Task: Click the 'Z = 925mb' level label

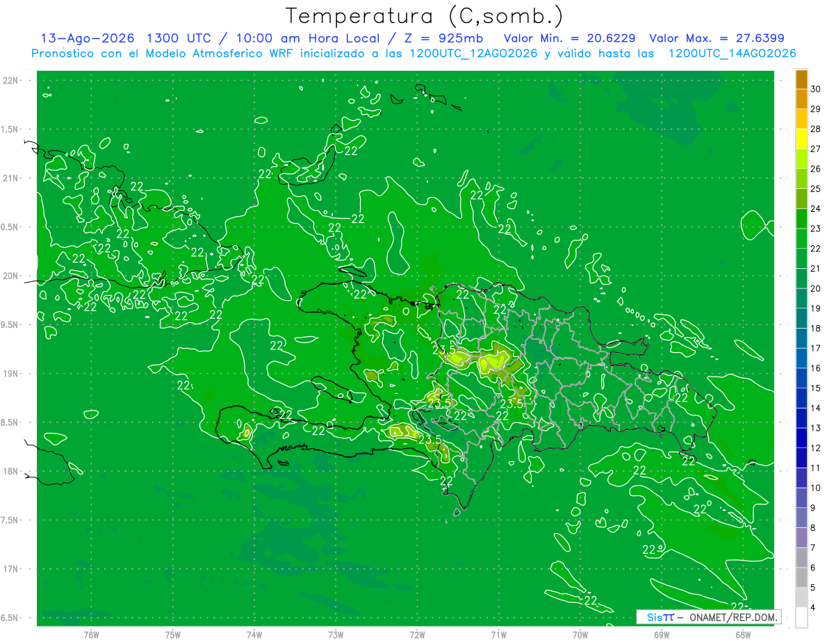Action: coord(443,38)
